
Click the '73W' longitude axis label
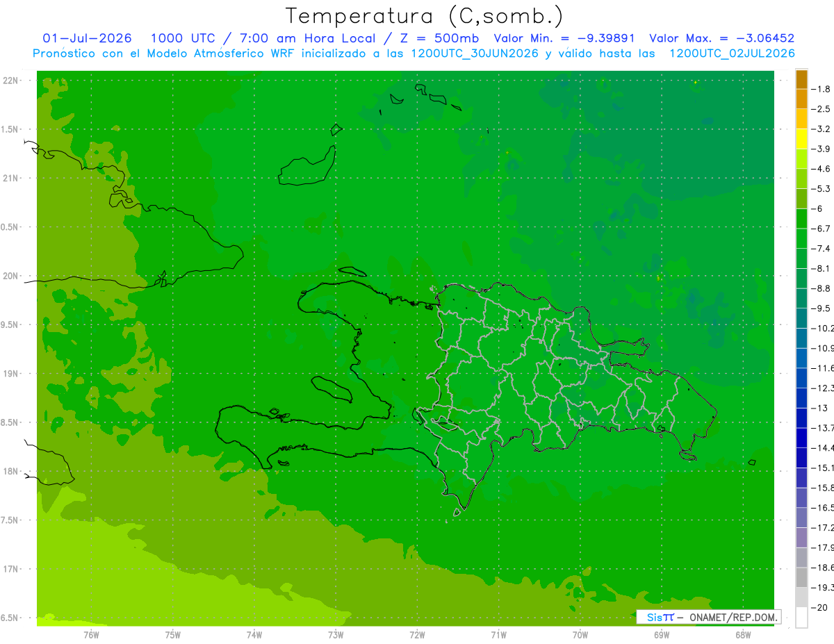point(336,635)
